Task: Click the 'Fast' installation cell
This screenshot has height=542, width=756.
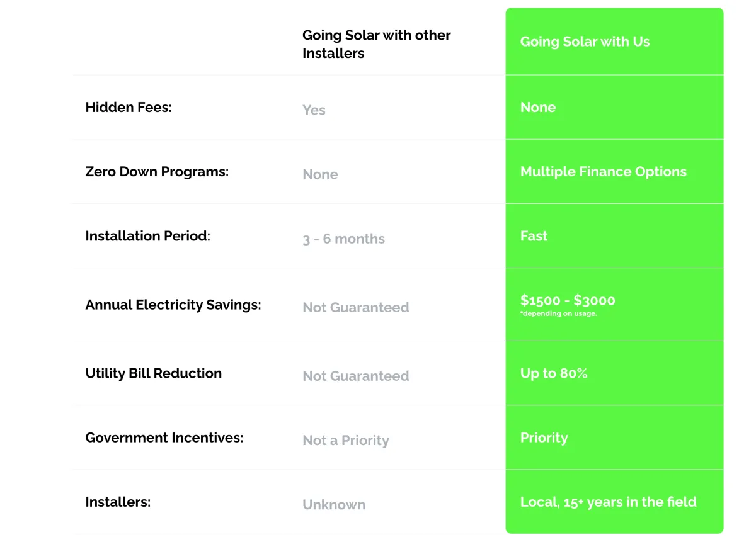Action: pos(534,236)
